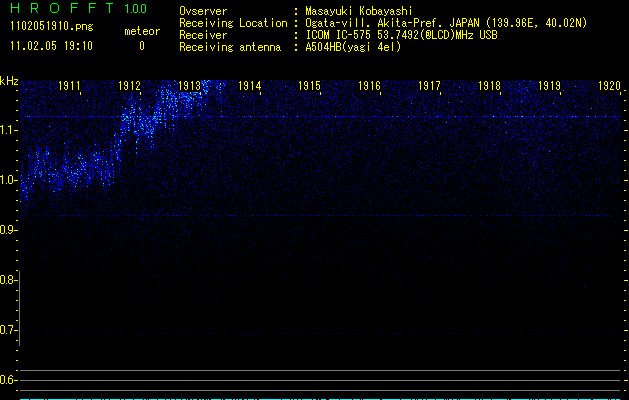
Task: Click the date 11.02.05 19:10
Action: tap(51, 46)
